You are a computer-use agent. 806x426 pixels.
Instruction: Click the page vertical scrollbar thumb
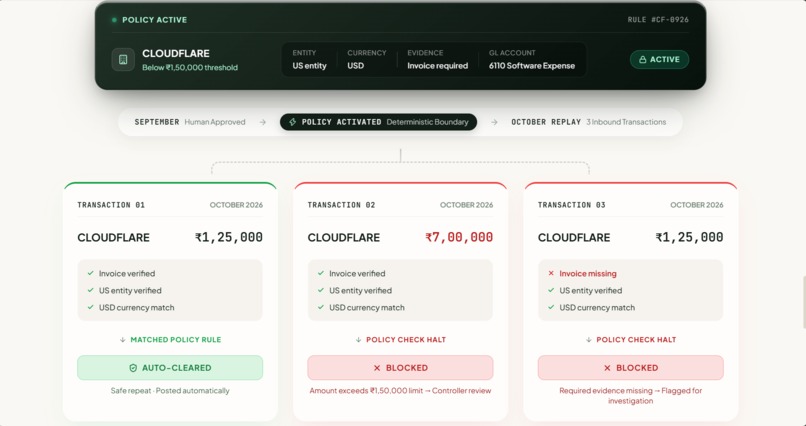click(x=804, y=302)
